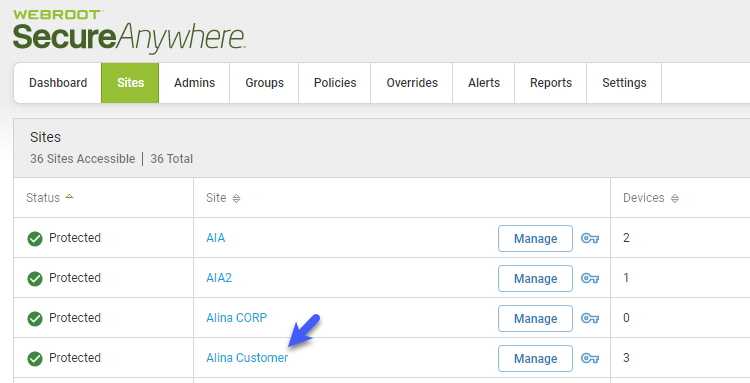Click the Protected checkmark icon for Alina CORP

35,318
